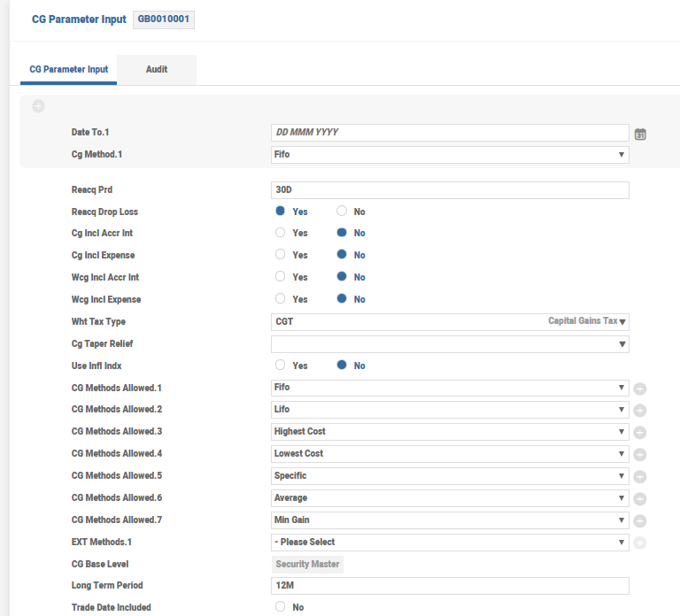Focus the Long Term Period text field
The width and height of the screenshot is (680, 616).
click(x=450, y=586)
